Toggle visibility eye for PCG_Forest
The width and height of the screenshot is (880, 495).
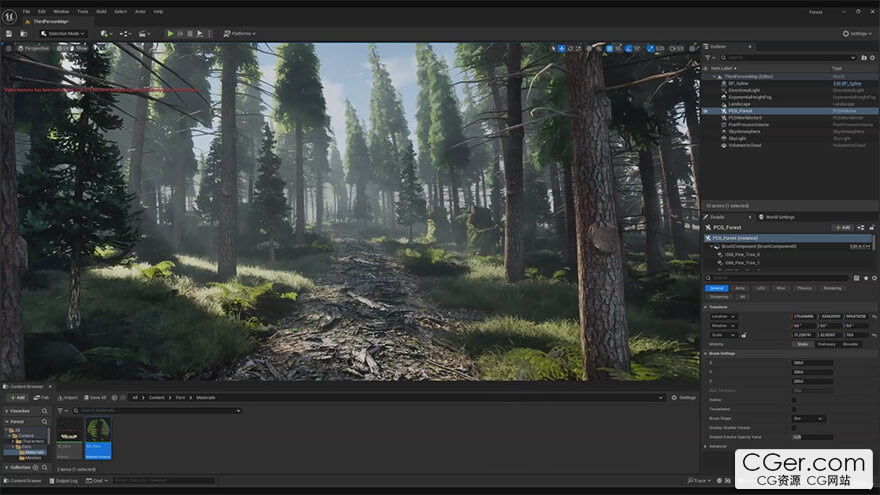click(x=705, y=111)
